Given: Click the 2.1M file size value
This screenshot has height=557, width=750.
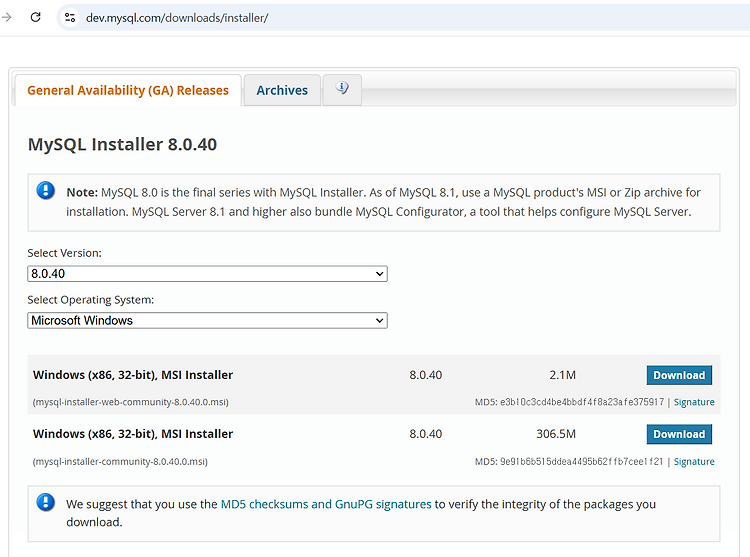Looking at the screenshot, I should pyautogui.click(x=562, y=375).
